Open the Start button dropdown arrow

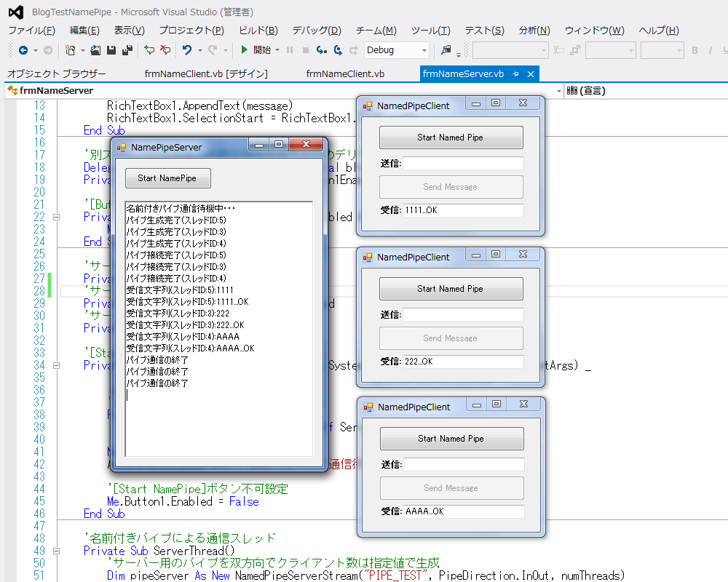pyautogui.click(x=277, y=50)
